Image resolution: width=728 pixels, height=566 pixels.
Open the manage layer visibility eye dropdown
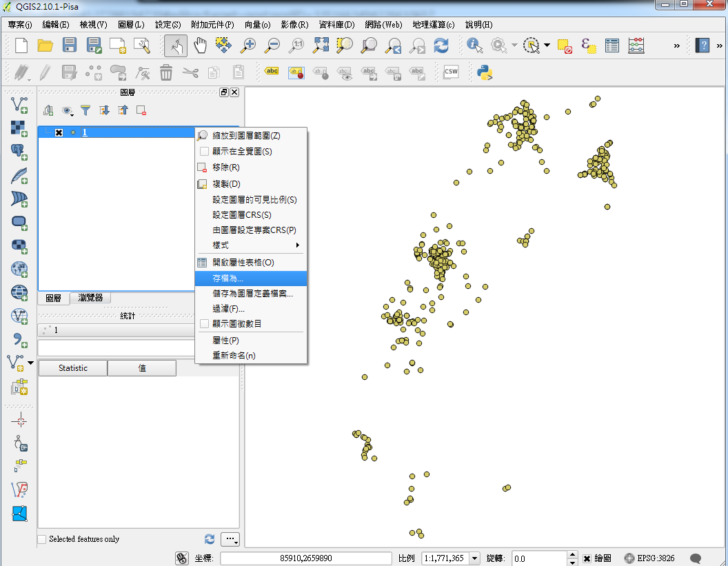(x=66, y=110)
